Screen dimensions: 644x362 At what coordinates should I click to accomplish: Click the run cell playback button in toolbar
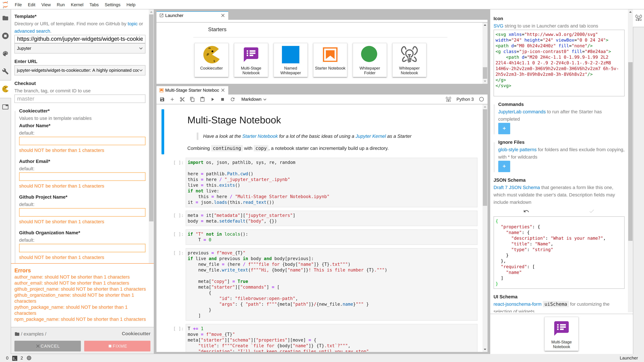point(213,99)
